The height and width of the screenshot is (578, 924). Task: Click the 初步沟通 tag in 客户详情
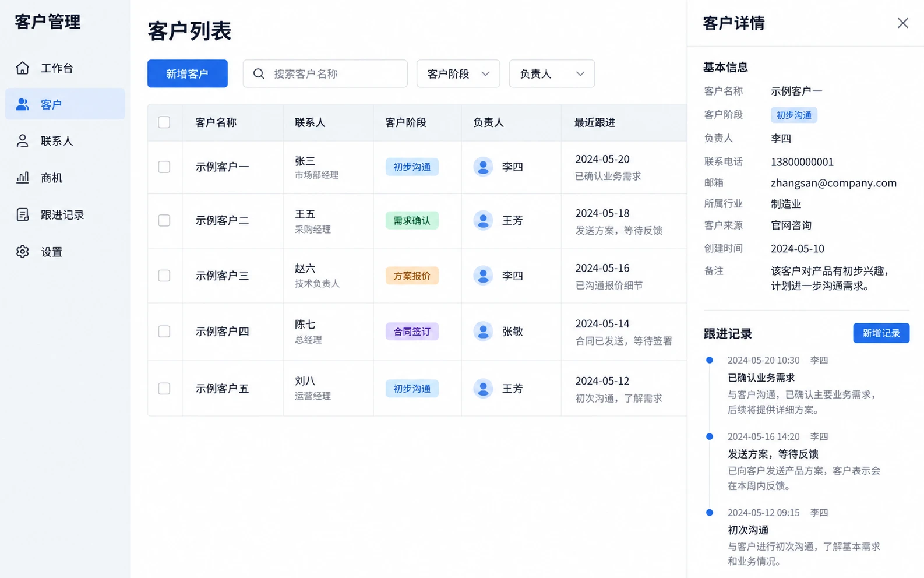click(793, 115)
